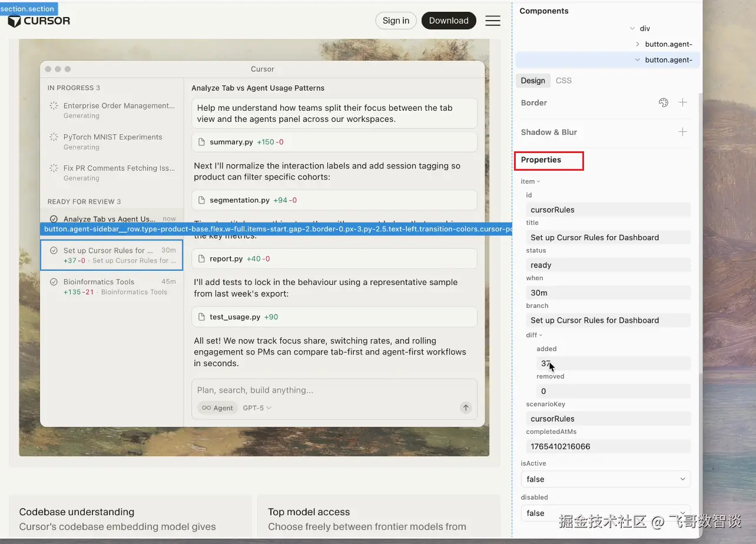Image resolution: width=756 pixels, height=544 pixels.
Task: Click the palette icon beside Border
Action: (663, 102)
